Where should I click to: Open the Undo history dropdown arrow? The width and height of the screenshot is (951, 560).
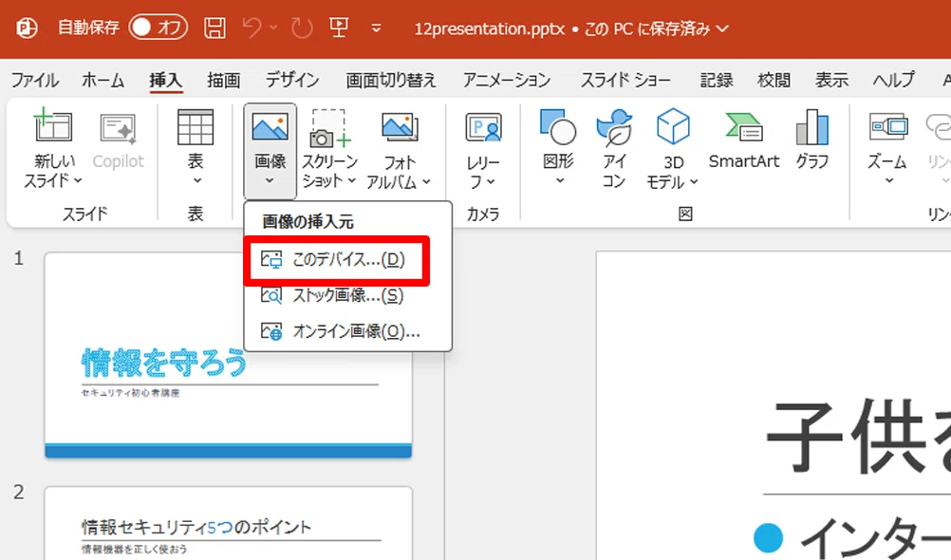pyautogui.click(x=273, y=28)
